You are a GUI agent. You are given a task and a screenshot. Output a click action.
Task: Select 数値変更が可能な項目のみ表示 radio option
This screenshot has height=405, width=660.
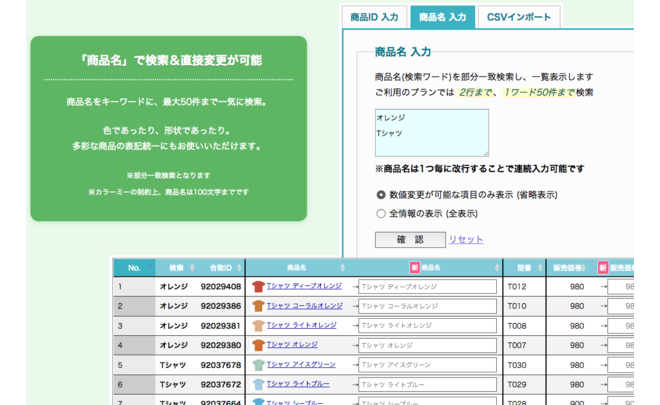coord(381,195)
